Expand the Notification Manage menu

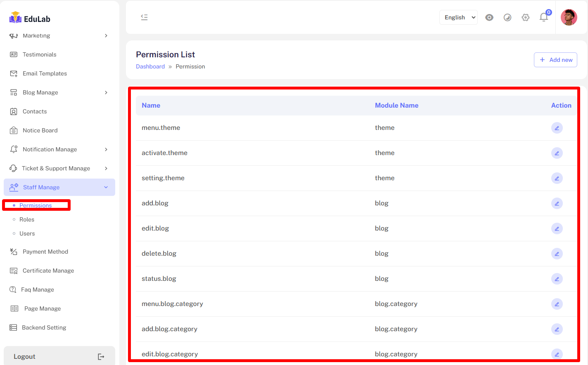59,149
